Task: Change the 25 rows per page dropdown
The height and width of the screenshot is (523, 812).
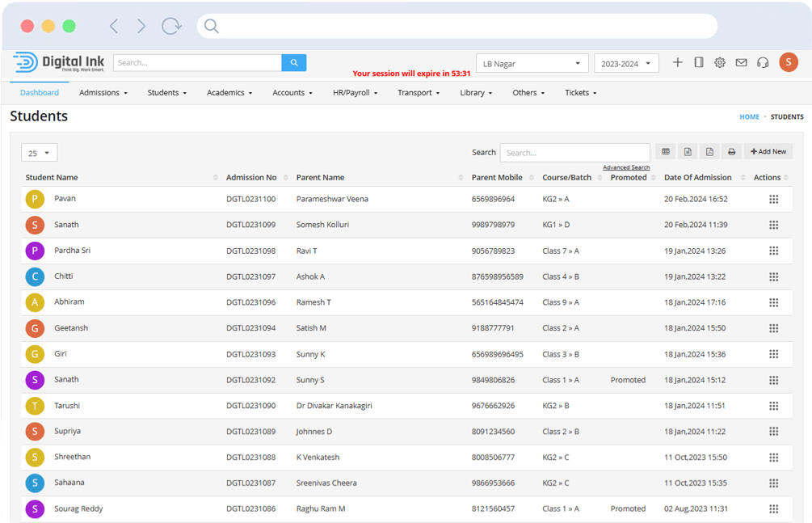Action: coord(39,153)
